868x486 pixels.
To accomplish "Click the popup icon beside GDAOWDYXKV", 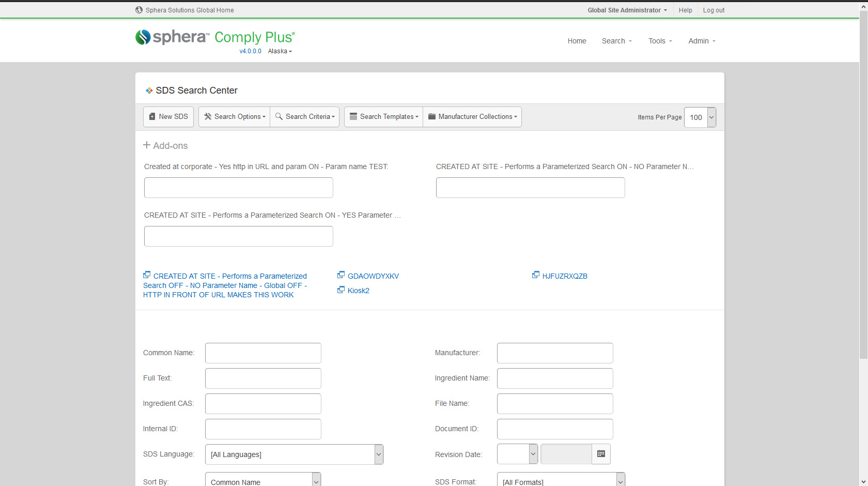I will tap(341, 275).
